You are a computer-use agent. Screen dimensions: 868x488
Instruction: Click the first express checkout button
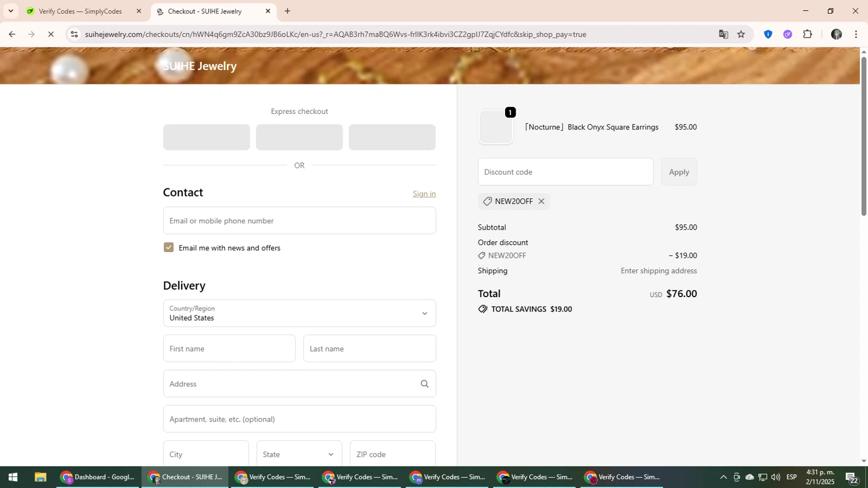(x=207, y=137)
